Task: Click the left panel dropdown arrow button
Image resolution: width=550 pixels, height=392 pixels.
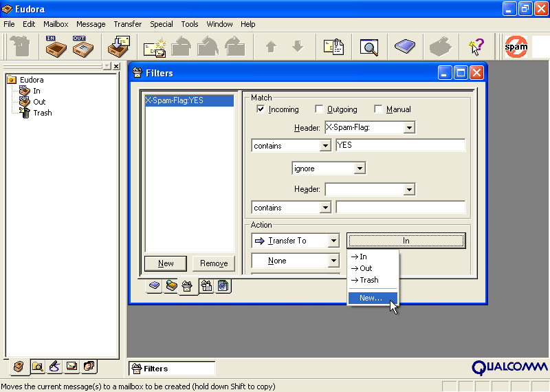Action: point(107,66)
